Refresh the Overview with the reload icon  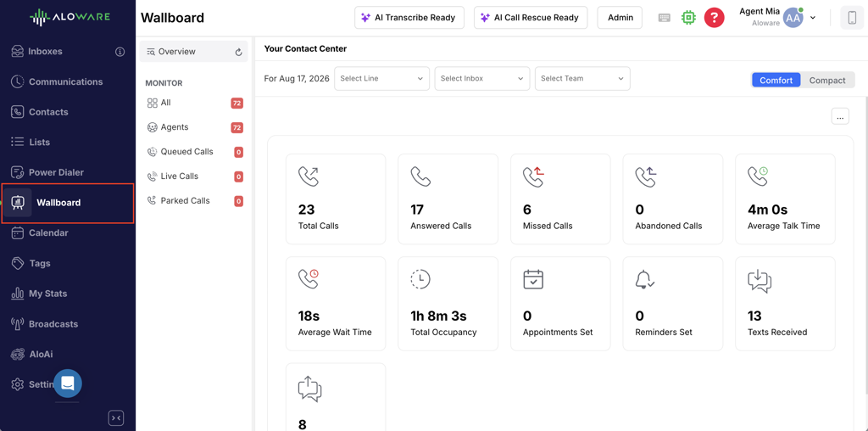(238, 52)
